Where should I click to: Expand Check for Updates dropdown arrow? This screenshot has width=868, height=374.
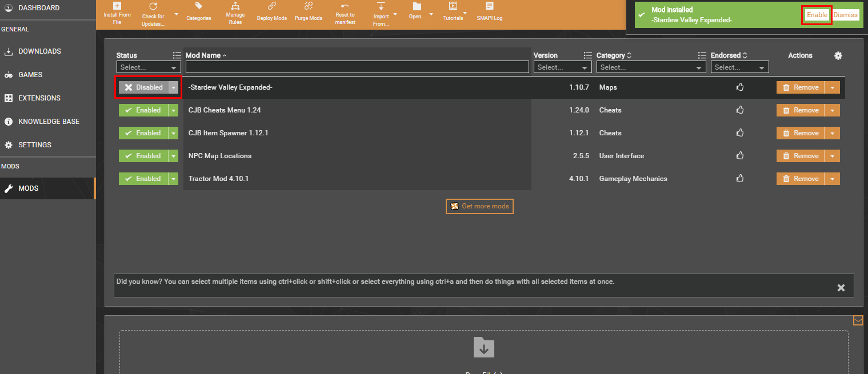pyautogui.click(x=176, y=14)
